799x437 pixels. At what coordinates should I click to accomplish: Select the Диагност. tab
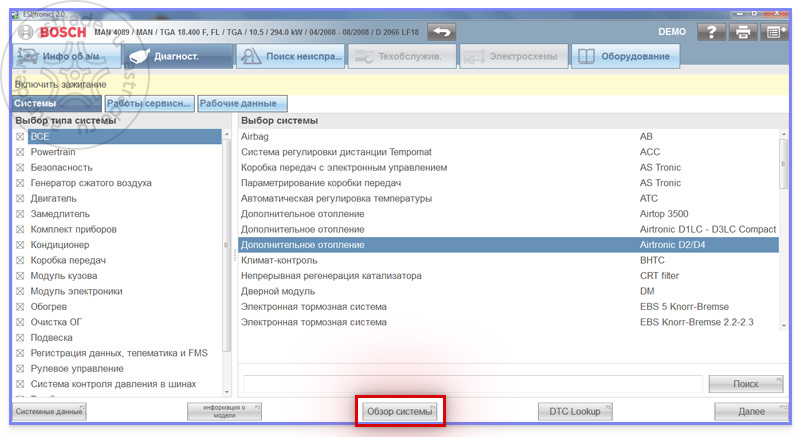178,56
